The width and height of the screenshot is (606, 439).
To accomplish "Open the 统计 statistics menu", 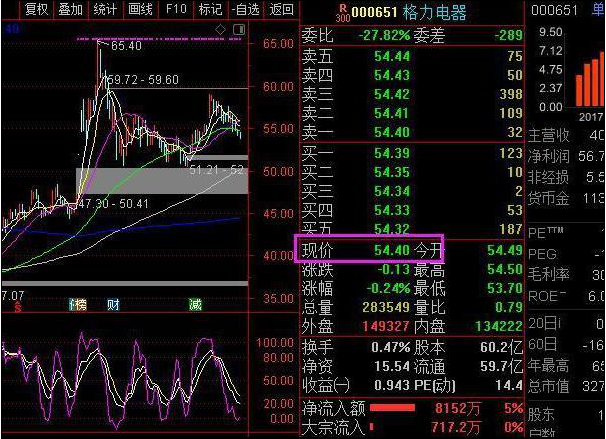I will (105, 9).
